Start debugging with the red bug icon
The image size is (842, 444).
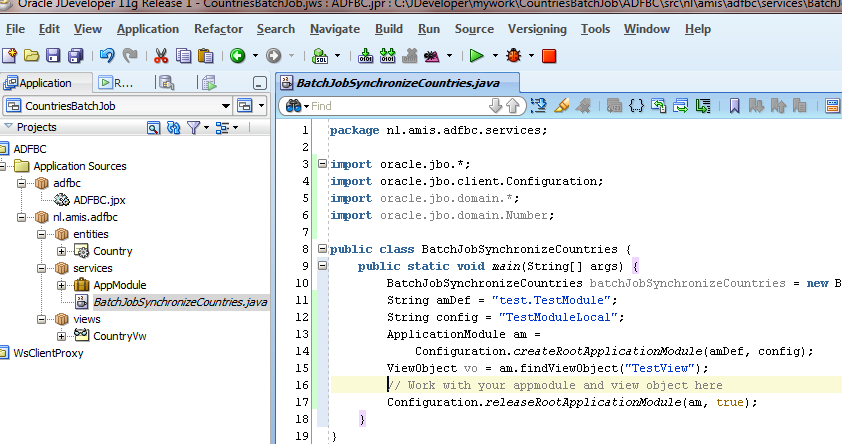click(x=514, y=56)
